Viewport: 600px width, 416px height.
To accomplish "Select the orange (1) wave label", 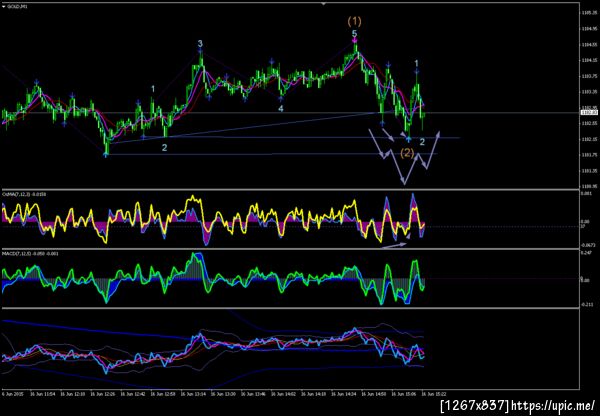I will click(x=354, y=21).
